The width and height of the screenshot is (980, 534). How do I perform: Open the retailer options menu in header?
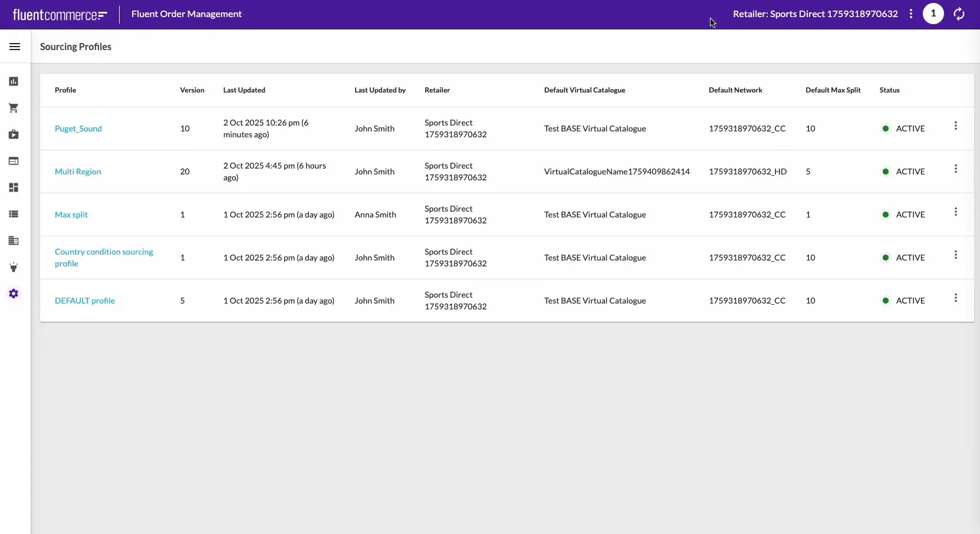click(911, 14)
